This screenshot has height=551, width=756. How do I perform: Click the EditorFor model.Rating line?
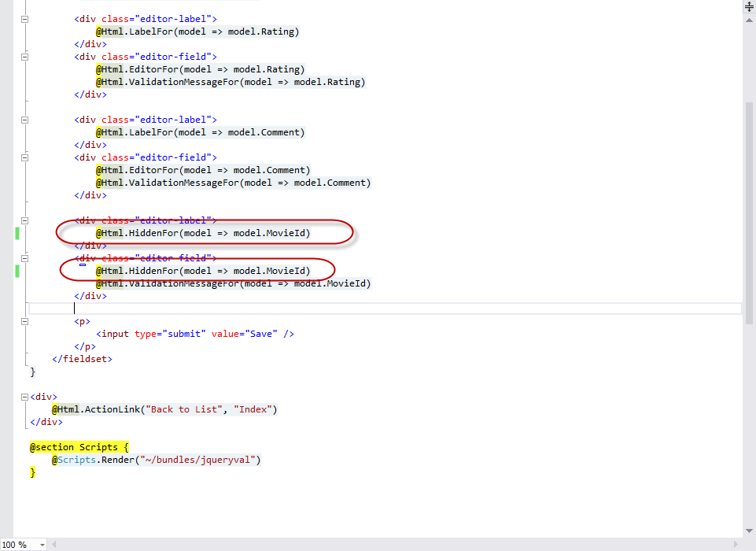(200, 69)
